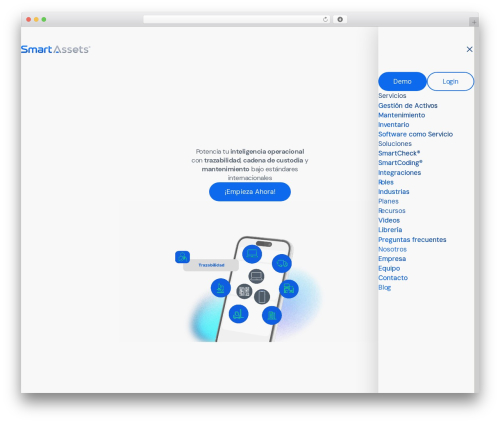500x423 pixels.
Task: Open the SmartAssets logo home link
Action: pos(55,49)
